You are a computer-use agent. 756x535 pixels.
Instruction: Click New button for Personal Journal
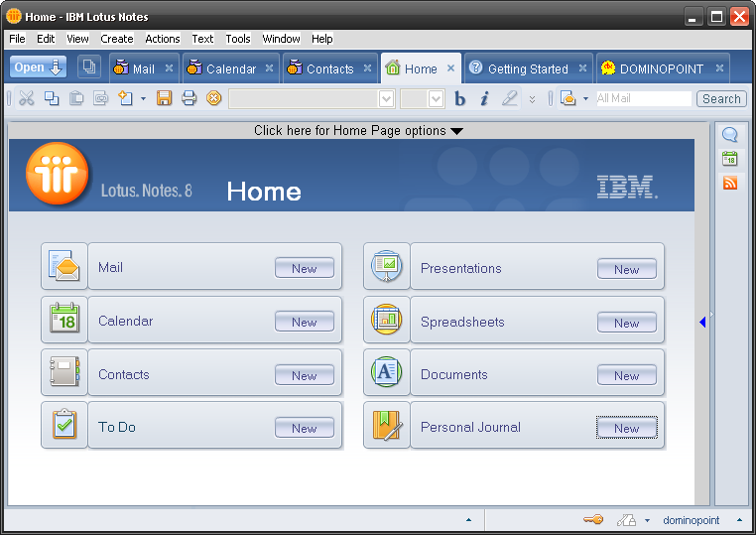(x=626, y=428)
